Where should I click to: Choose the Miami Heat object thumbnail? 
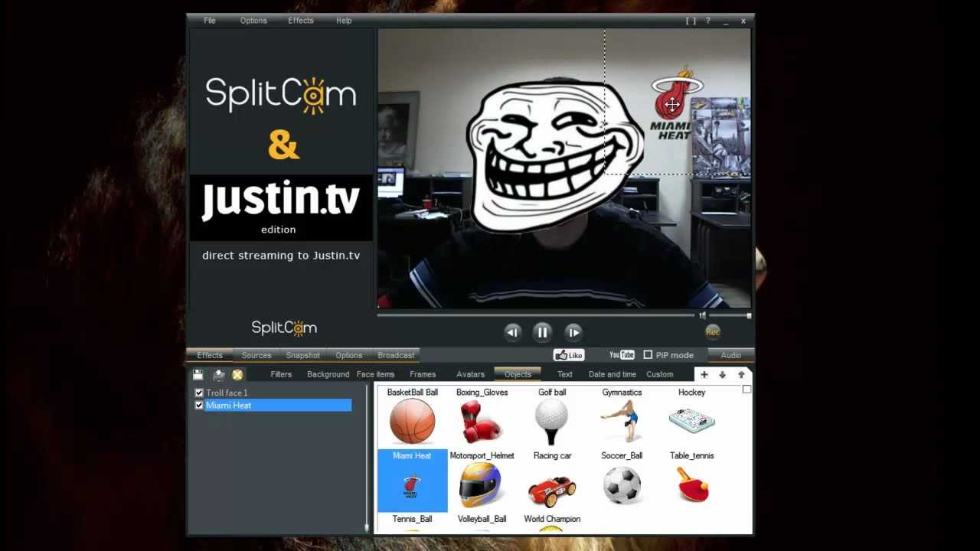412,480
